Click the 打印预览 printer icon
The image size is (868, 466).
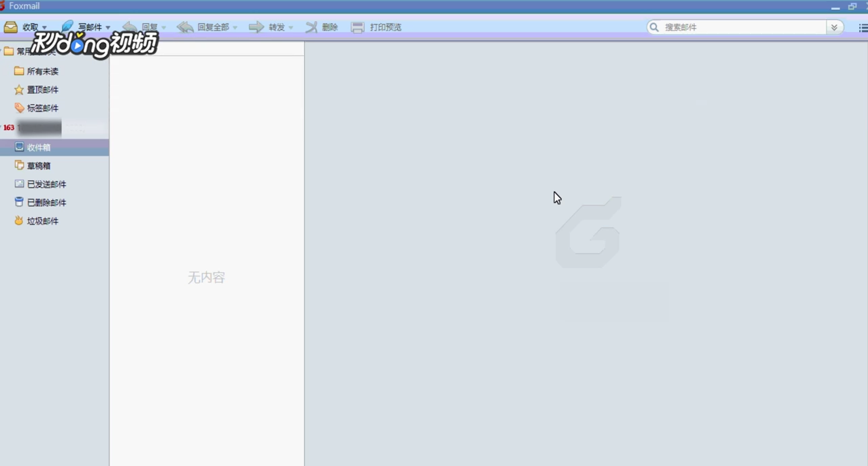pos(358,27)
